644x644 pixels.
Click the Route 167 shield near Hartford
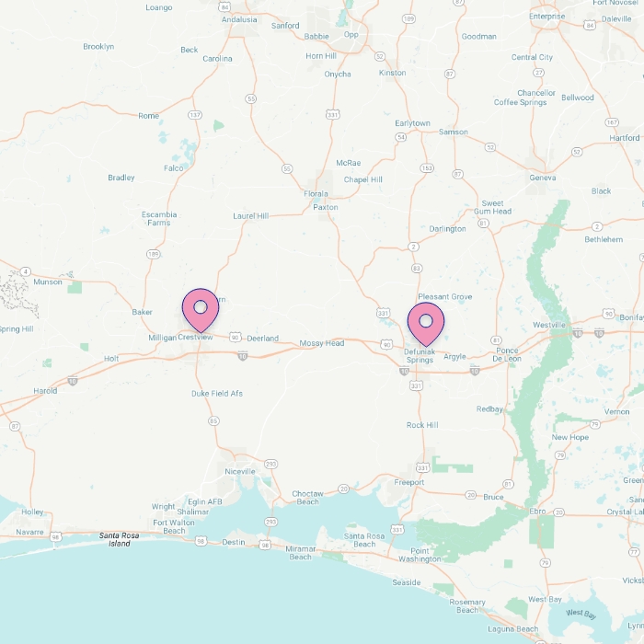(612, 122)
